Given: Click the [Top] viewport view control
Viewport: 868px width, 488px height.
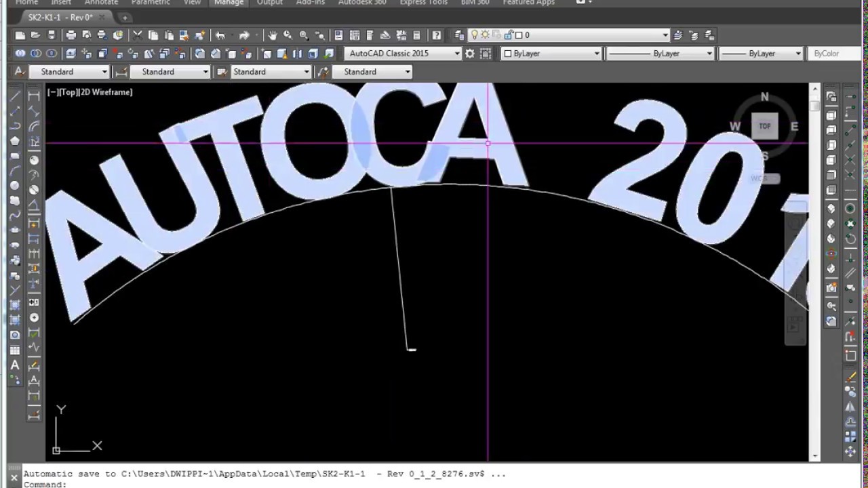Looking at the screenshot, I should [70, 92].
